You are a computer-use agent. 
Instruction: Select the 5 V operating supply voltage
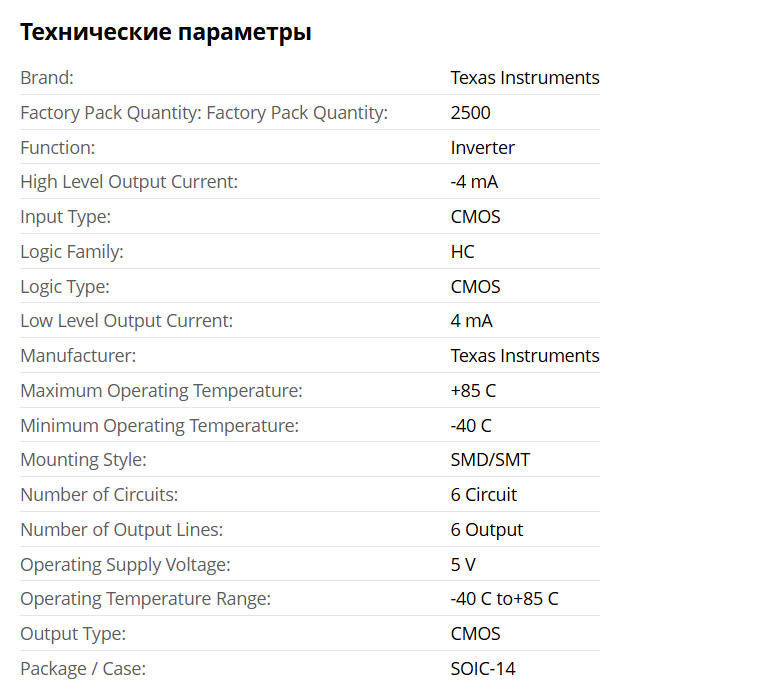pyautogui.click(x=463, y=565)
